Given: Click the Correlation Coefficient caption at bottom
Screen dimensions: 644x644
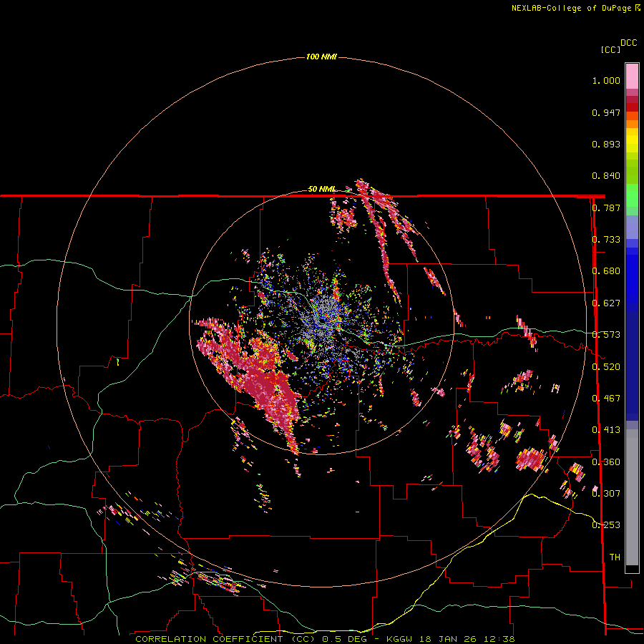Looking at the screenshot, I should point(325,639).
